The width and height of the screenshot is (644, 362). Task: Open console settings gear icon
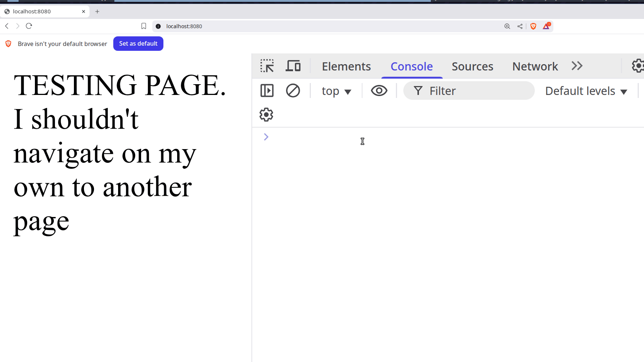[x=266, y=115]
